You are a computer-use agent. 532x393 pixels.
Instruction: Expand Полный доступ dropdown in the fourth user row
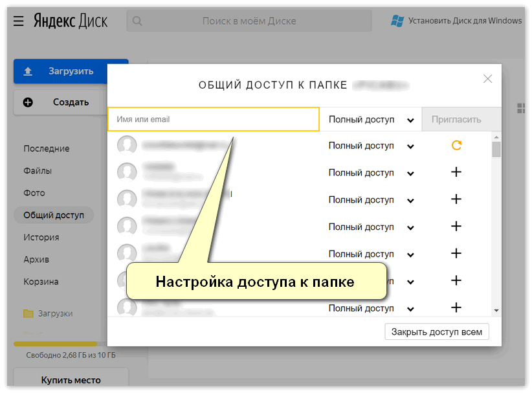click(371, 227)
